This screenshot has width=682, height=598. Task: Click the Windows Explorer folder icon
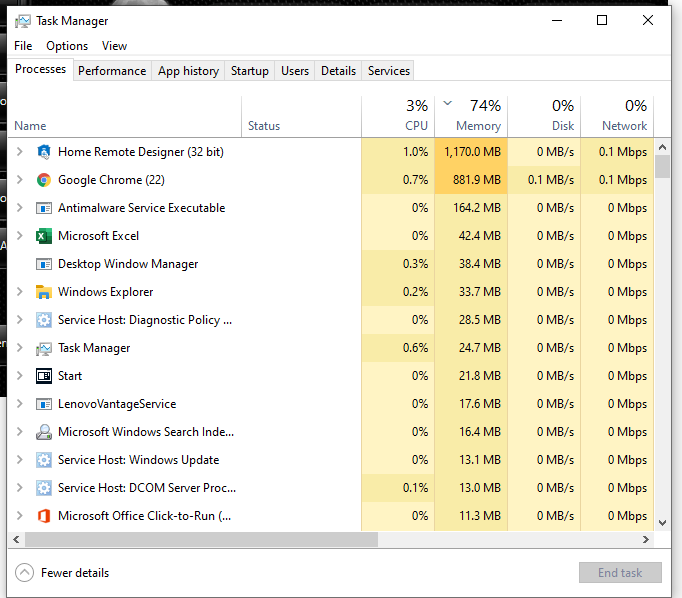point(43,292)
